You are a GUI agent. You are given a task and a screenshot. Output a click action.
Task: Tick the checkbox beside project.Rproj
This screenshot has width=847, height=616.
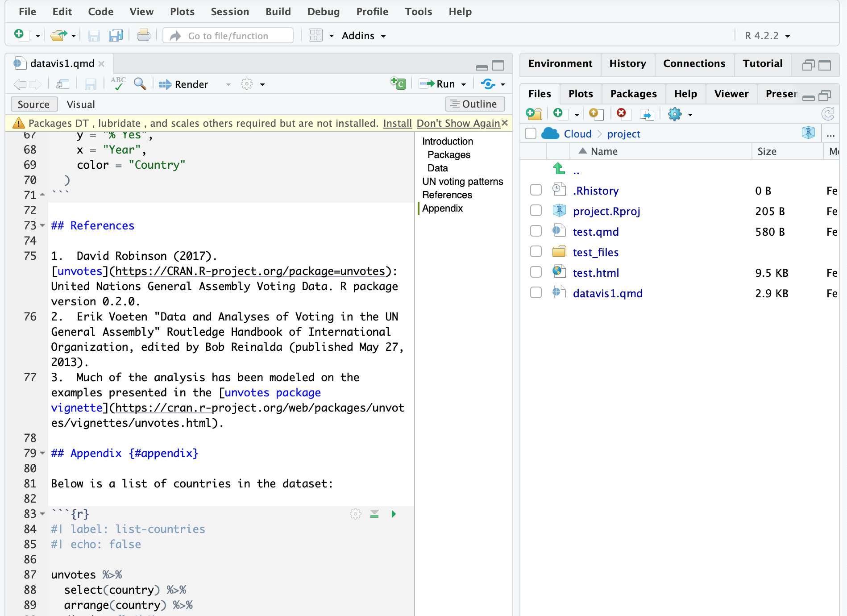coord(536,211)
